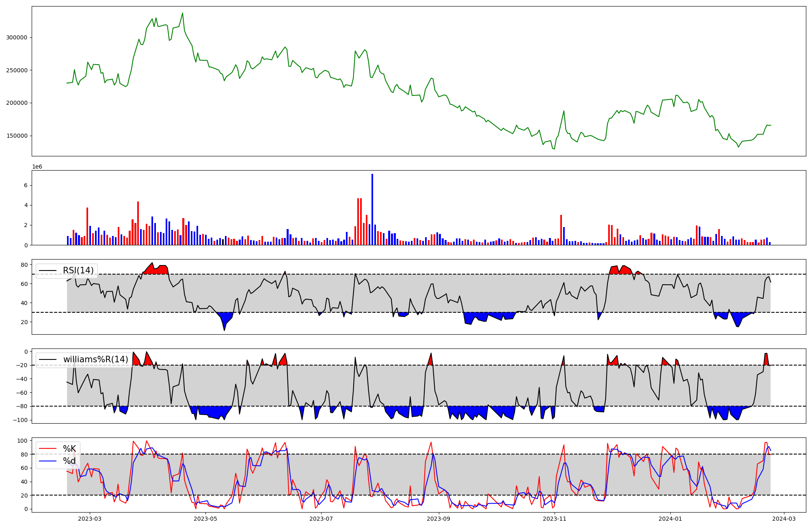Click the 80 tick on RSI axis
812x528 pixels.
pyautogui.click(x=24, y=265)
